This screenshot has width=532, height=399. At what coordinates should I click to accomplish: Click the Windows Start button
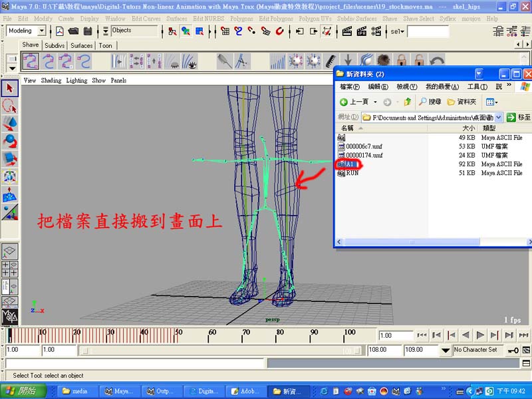tap(23, 391)
